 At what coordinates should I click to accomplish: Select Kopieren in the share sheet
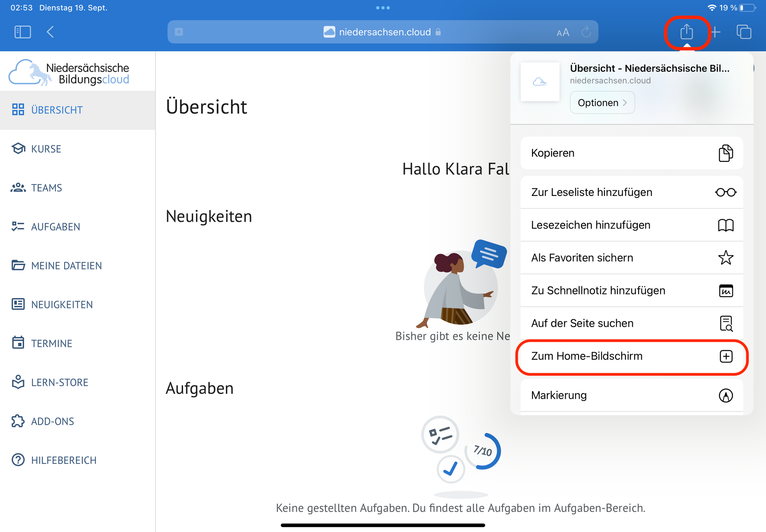pyautogui.click(x=631, y=153)
